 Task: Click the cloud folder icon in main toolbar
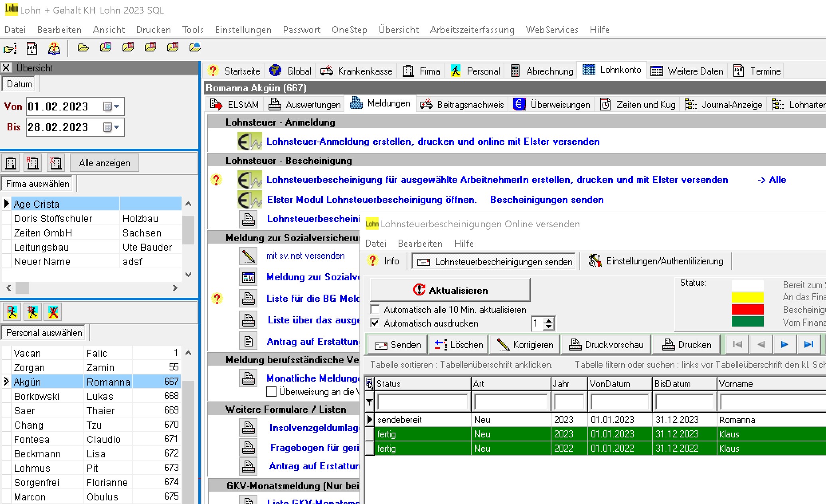point(195,48)
